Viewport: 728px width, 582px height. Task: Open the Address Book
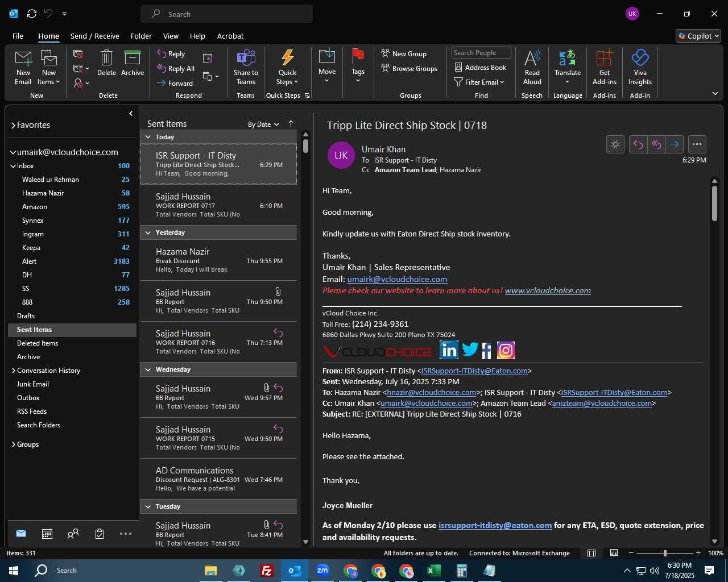480,67
